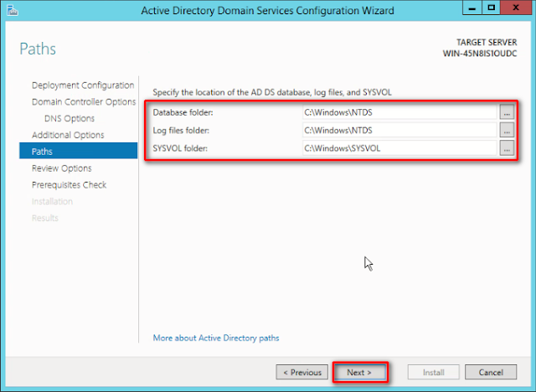
Task: Browse for the SYSVOL folder location
Action: [507, 148]
